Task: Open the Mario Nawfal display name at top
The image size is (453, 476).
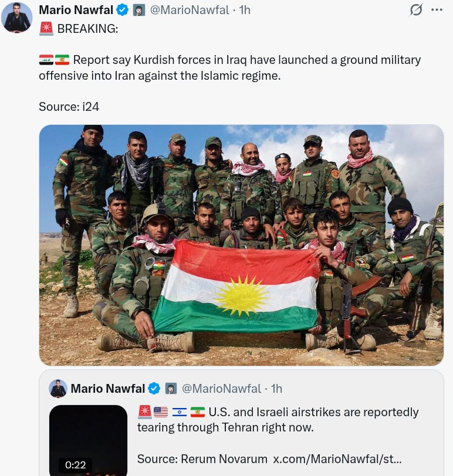Action: (x=76, y=10)
